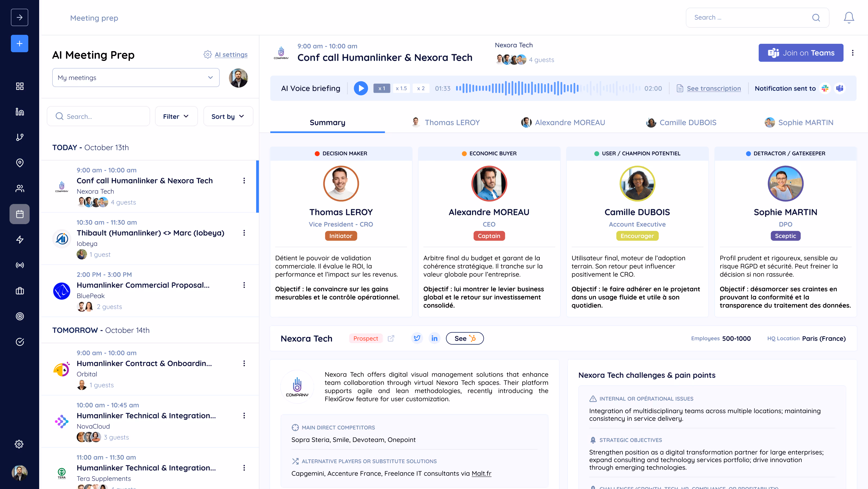Open the Sort by dropdown

click(228, 116)
